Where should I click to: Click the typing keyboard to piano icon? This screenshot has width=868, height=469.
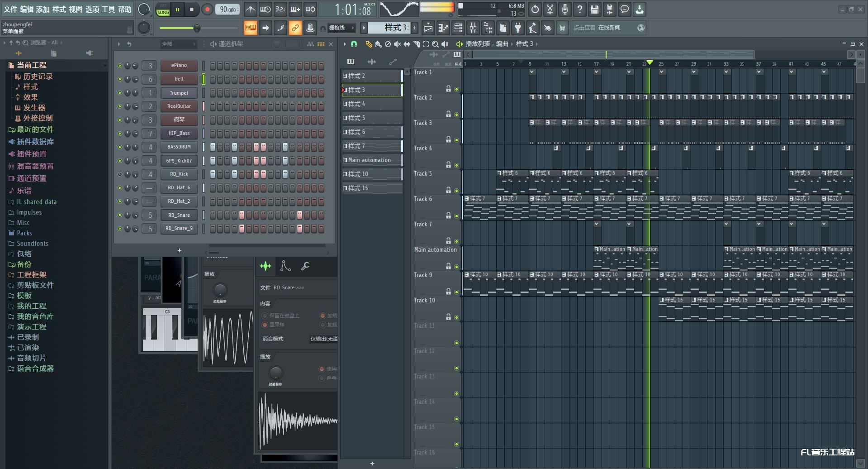click(x=250, y=28)
